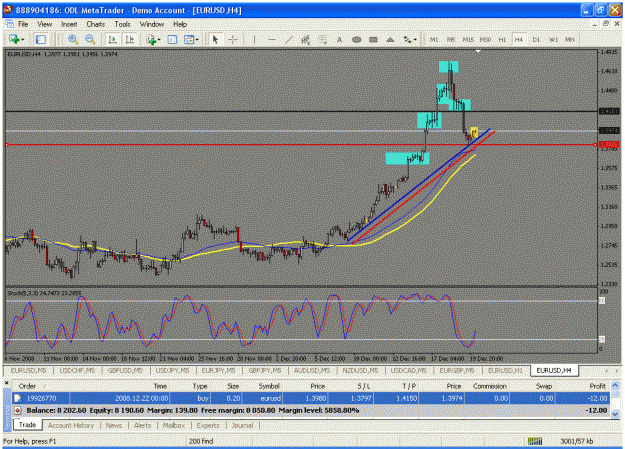Viewport: 625px width, 449px height.
Task: Click the Periods toolbar icon
Action: [172, 39]
